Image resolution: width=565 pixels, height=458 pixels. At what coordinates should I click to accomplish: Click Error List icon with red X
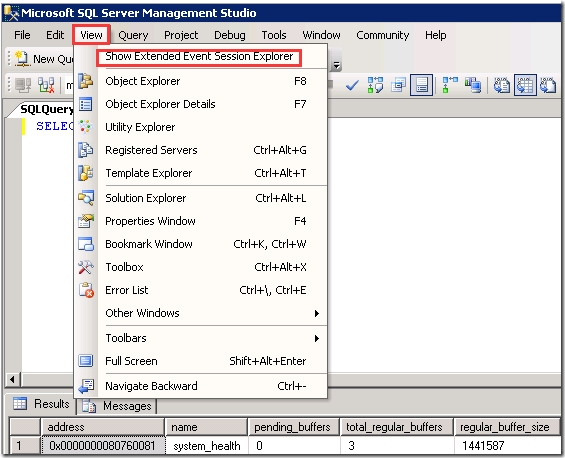(x=86, y=290)
